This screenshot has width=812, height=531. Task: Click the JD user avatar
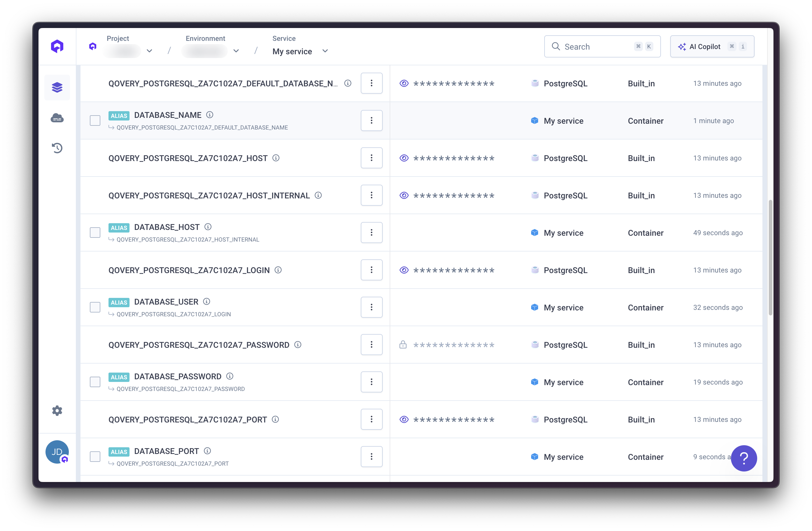click(57, 452)
